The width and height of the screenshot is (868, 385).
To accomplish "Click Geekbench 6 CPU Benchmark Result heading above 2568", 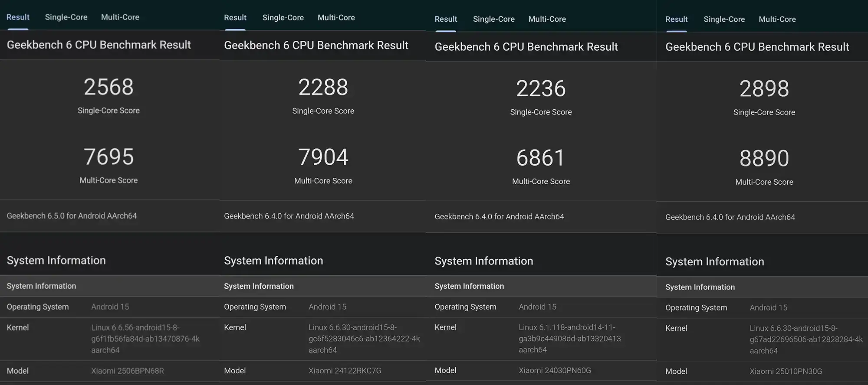I will coord(99,45).
